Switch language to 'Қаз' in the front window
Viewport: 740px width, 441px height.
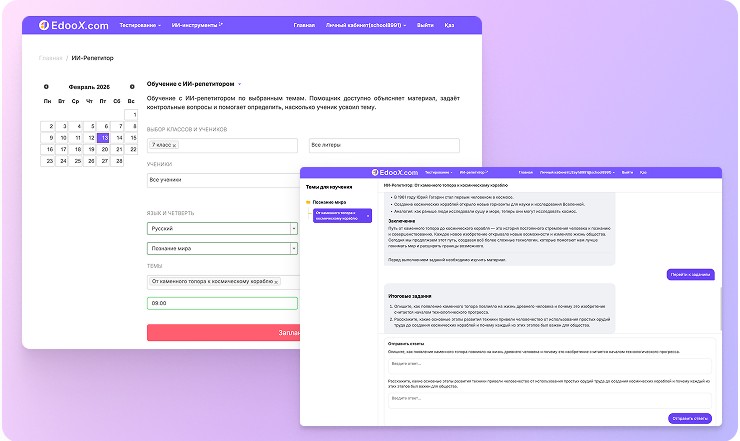[643, 172]
